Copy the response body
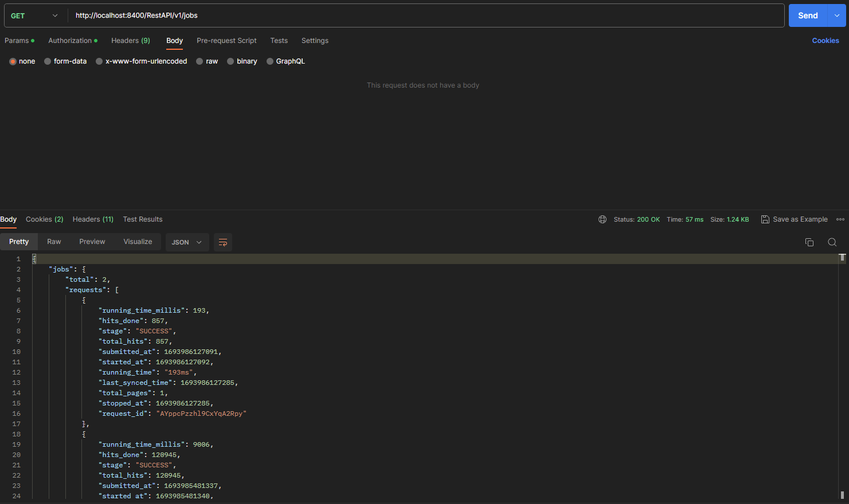Viewport: 849px width, 504px height. pos(809,242)
